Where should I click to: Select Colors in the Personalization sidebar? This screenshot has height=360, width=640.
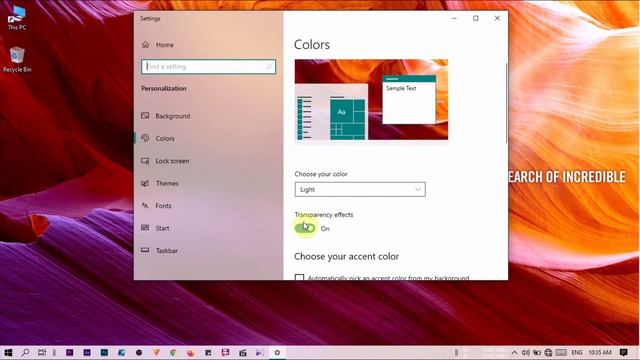pyautogui.click(x=158, y=138)
